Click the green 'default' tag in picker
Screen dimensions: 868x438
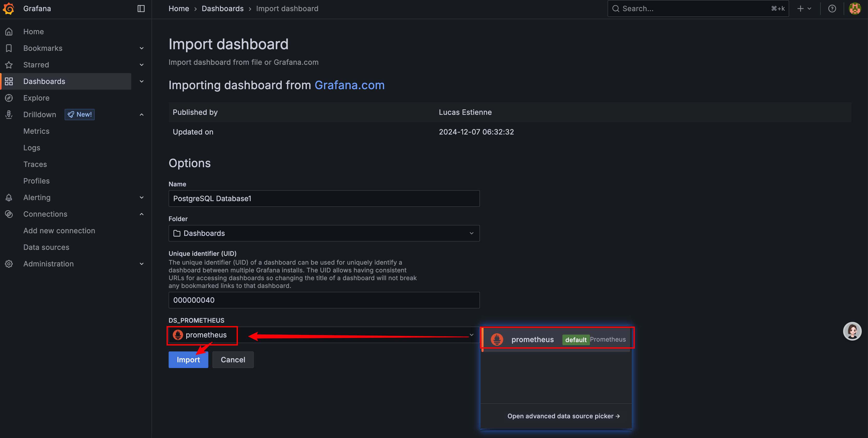(576, 340)
